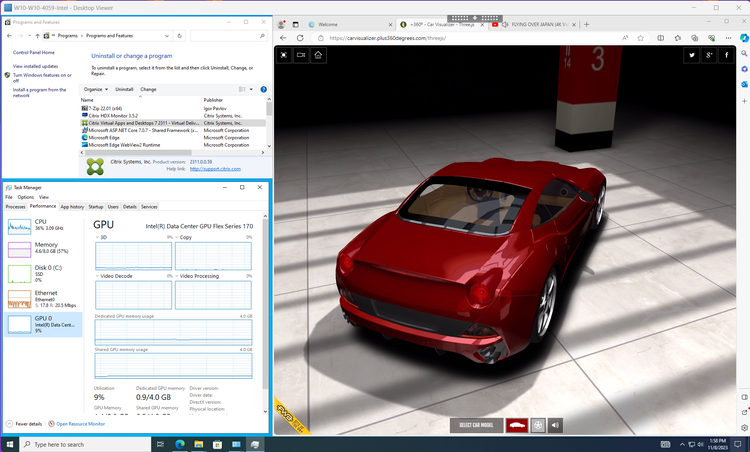Viewport: 750px width, 452px height.
Task: Open Edge settings and more menu
Action: (728, 38)
